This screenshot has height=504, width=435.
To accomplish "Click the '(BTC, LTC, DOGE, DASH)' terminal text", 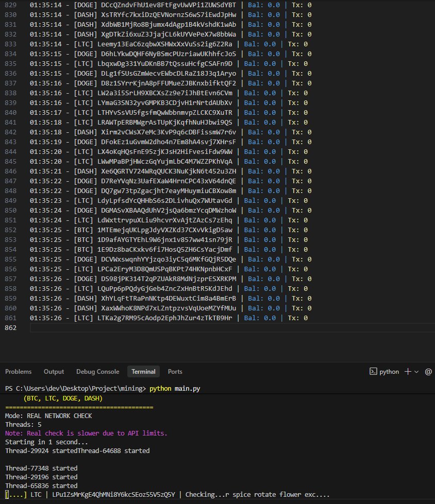I will (x=63, y=398).
